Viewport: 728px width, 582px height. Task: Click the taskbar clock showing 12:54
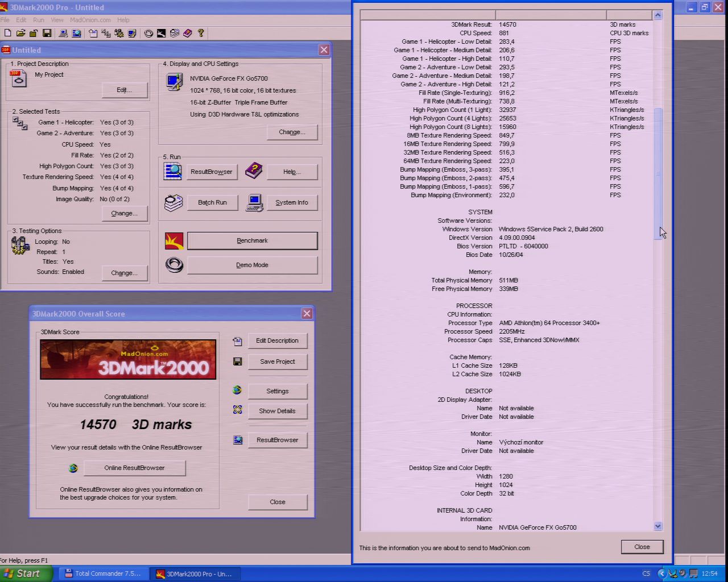[710, 573]
